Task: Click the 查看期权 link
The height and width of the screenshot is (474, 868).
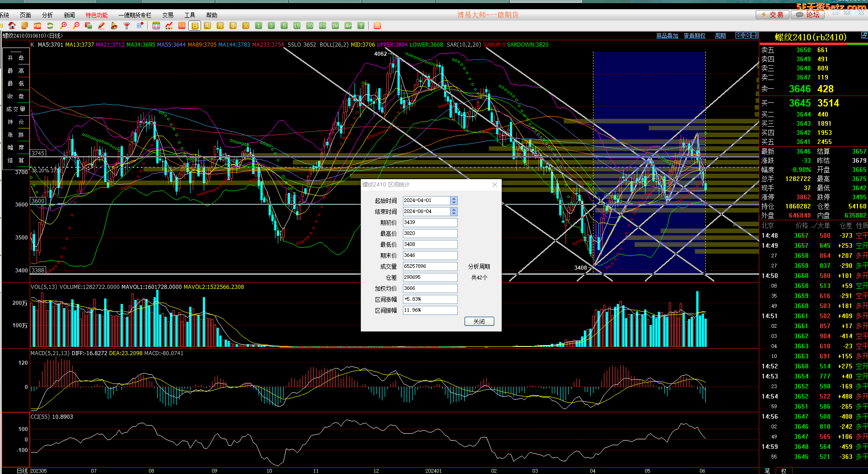Action: [694, 36]
